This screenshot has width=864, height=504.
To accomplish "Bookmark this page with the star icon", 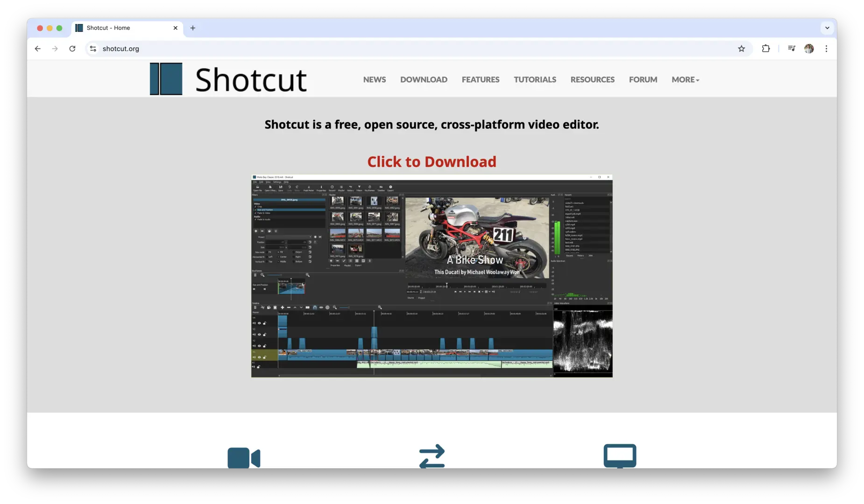I will pos(741,49).
